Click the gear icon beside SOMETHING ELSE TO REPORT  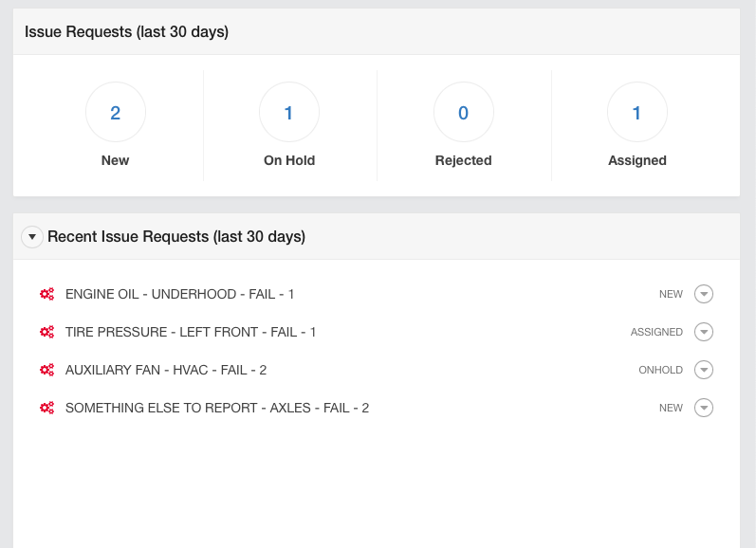(x=46, y=408)
